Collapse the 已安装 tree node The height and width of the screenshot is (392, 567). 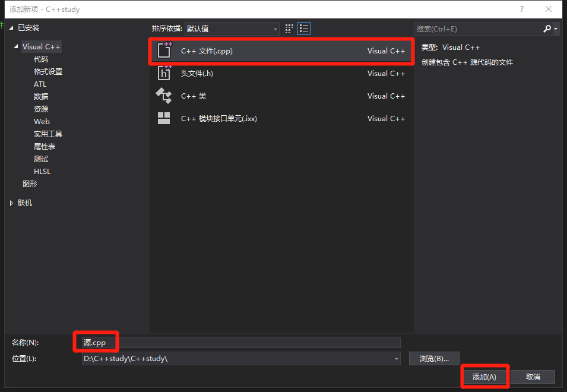pos(11,28)
